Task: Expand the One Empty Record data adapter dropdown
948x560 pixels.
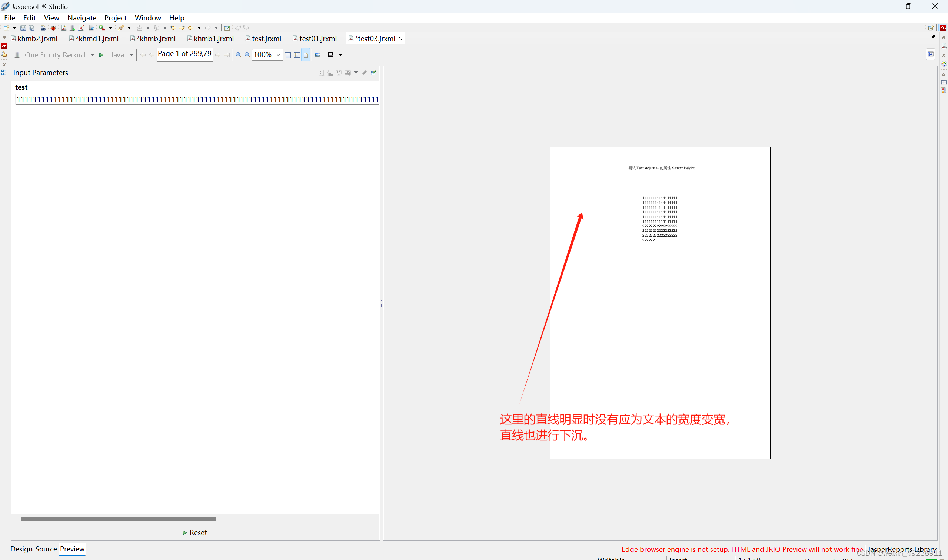Action: point(92,55)
